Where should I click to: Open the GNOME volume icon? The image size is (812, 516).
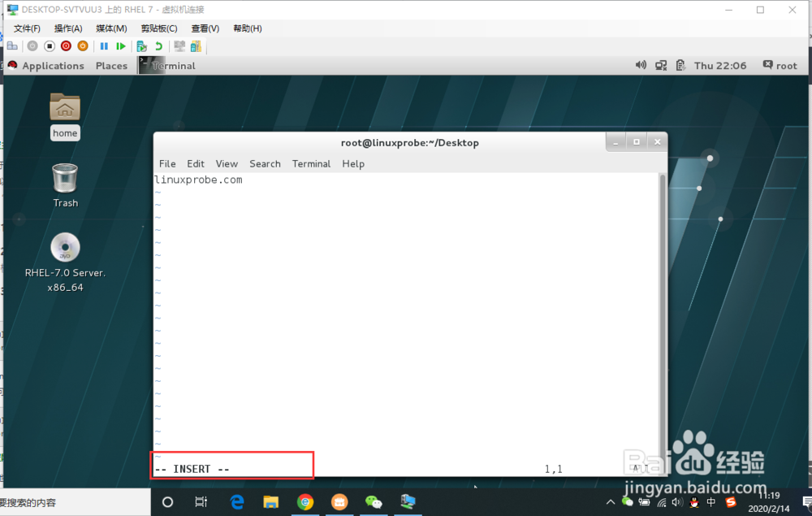(641, 65)
